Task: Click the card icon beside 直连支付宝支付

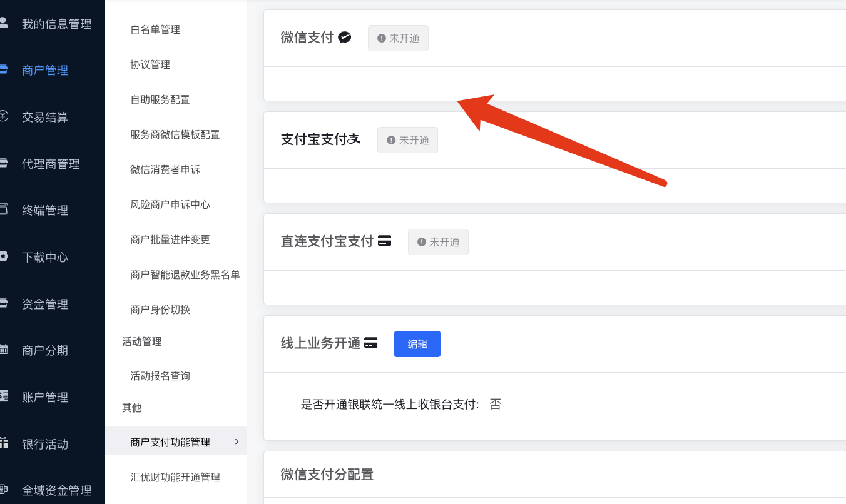Action: [x=385, y=241]
